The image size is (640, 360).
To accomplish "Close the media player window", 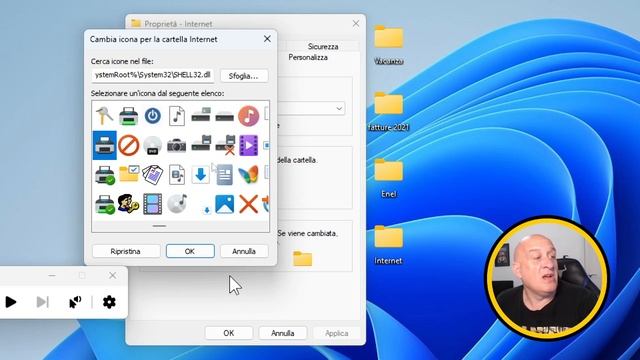I will pos(113,276).
